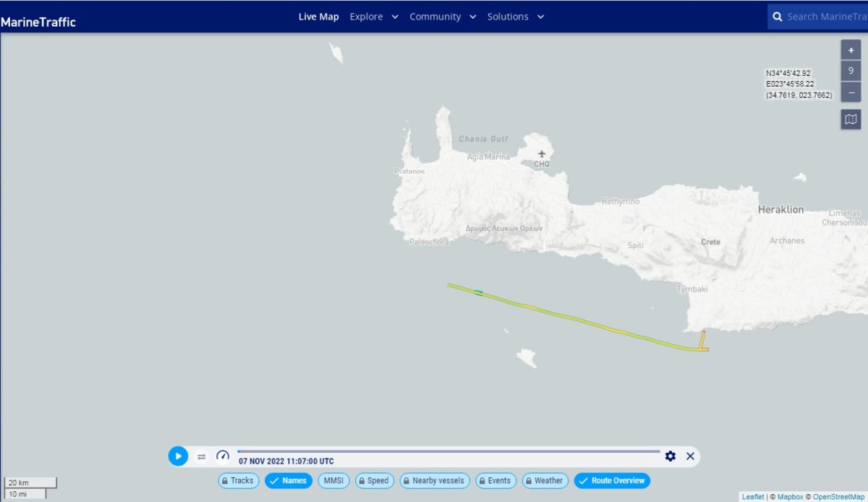
Task: Close the playback bar with X
Action: 690,456
